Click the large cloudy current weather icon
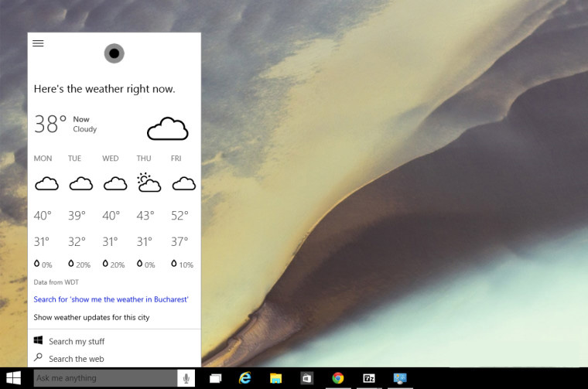This screenshot has height=389, width=588. click(x=168, y=128)
